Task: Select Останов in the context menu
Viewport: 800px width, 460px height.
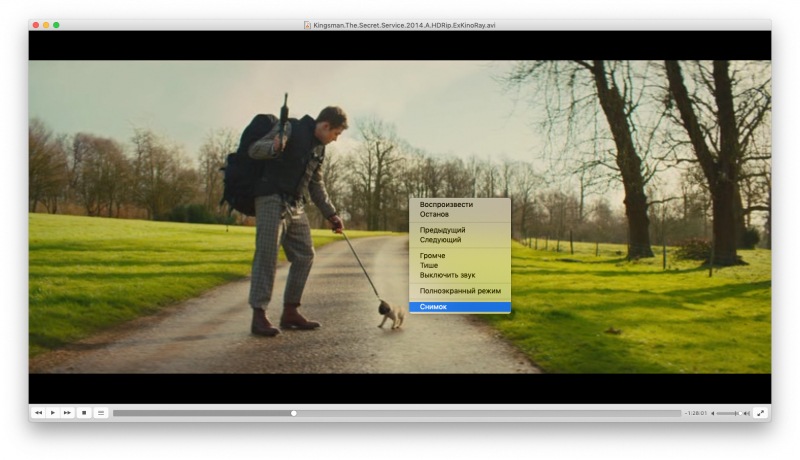Action: tap(460, 214)
